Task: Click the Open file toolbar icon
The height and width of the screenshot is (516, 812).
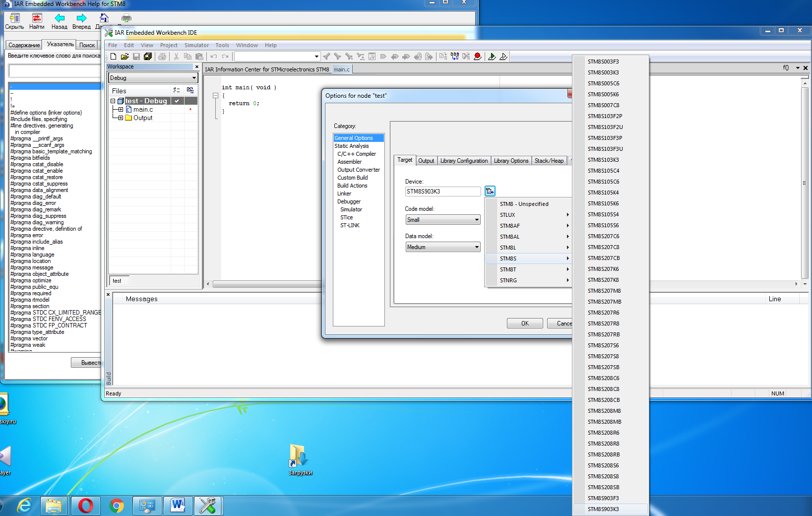Action: 125,57
